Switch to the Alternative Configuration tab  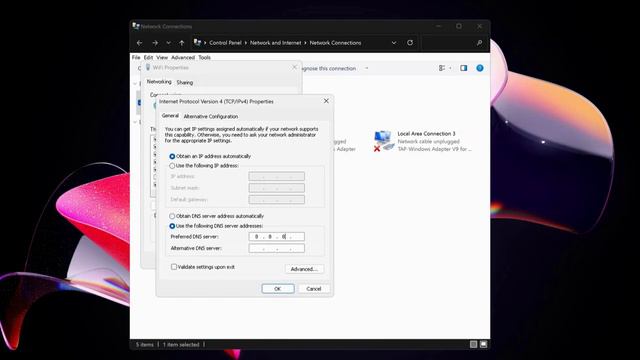pos(211,116)
